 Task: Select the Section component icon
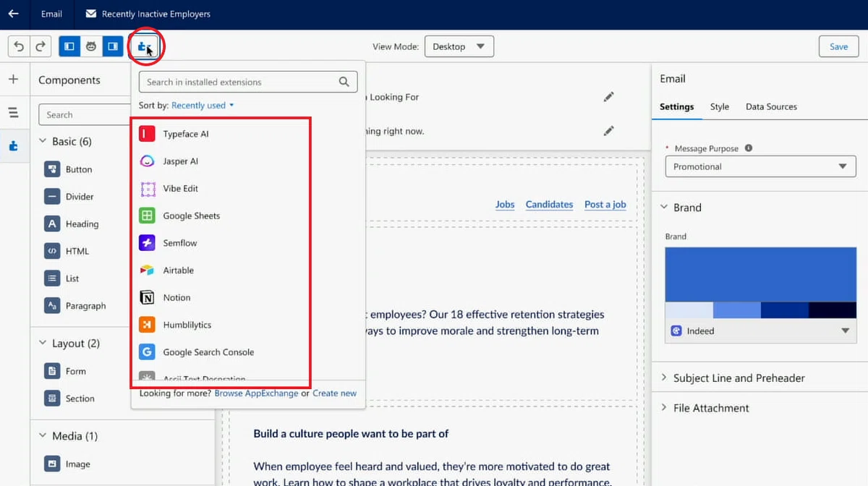[51, 398]
